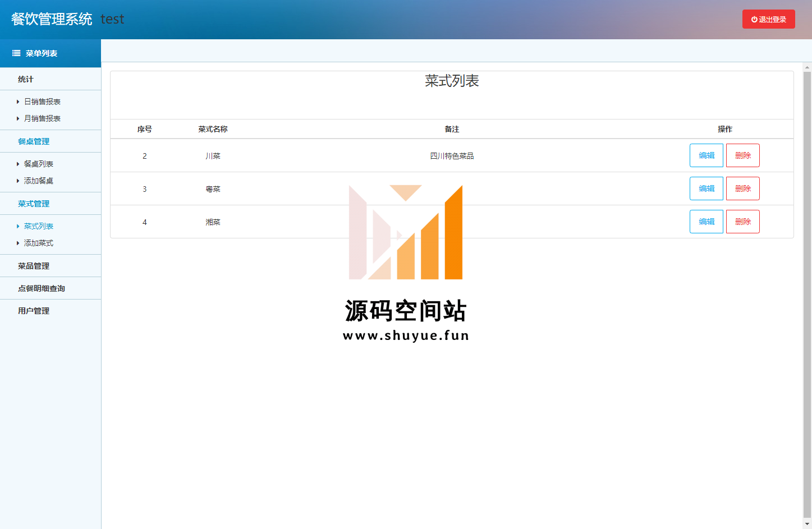The width and height of the screenshot is (812, 529).
Task: Click the 餐饮管理系统 title
Action: click(52, 19)
